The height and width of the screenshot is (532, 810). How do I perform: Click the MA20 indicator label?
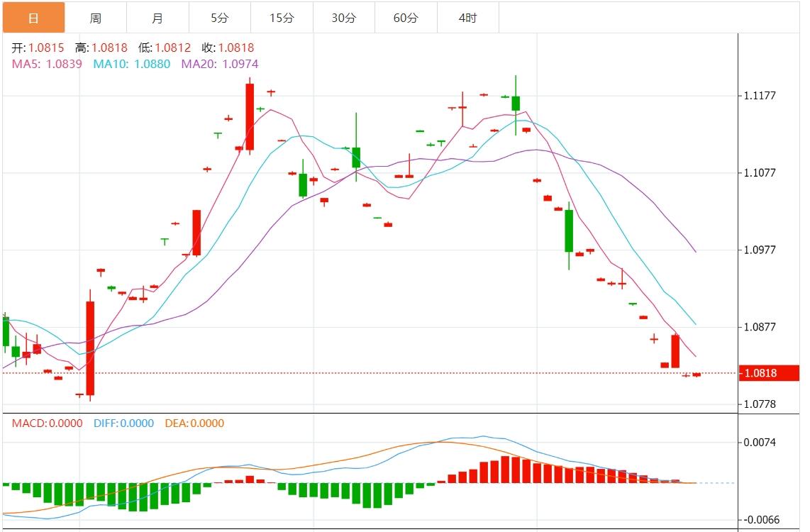[x=219, y=64]
